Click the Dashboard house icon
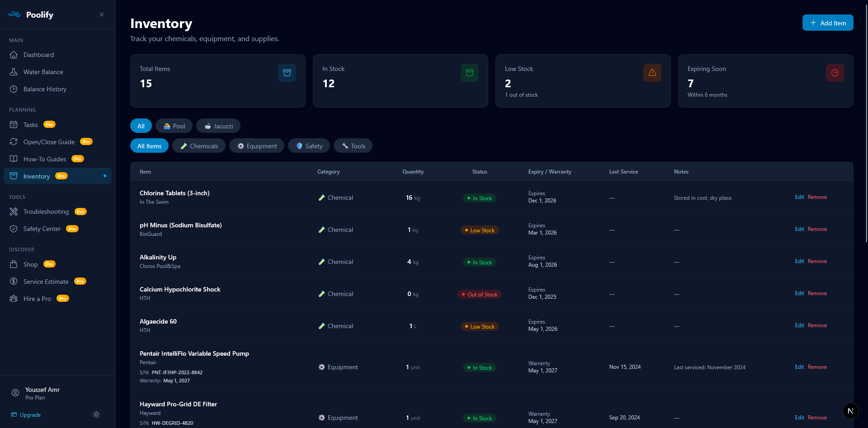This screenshot has height=428, width=868. (x=14, y=55)
